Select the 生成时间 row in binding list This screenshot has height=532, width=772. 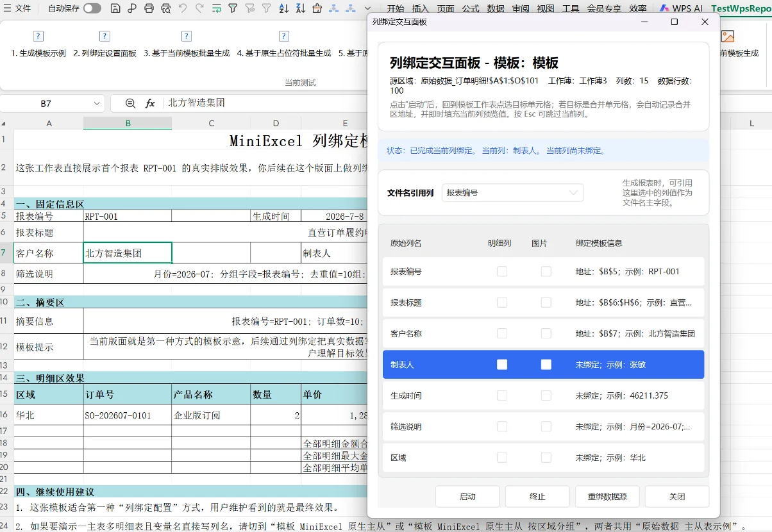click(543, 395)
